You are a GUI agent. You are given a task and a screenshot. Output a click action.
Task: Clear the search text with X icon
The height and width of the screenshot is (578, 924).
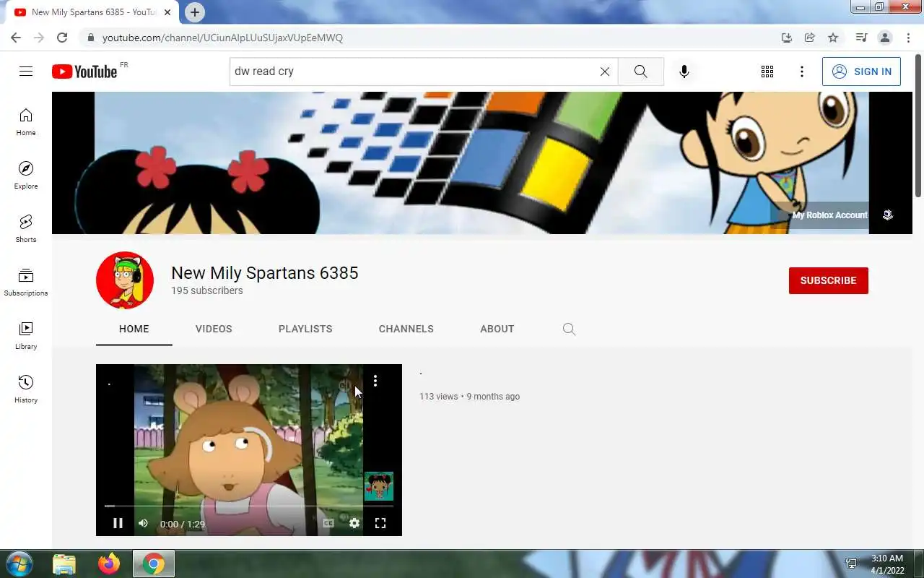point(605,72)
